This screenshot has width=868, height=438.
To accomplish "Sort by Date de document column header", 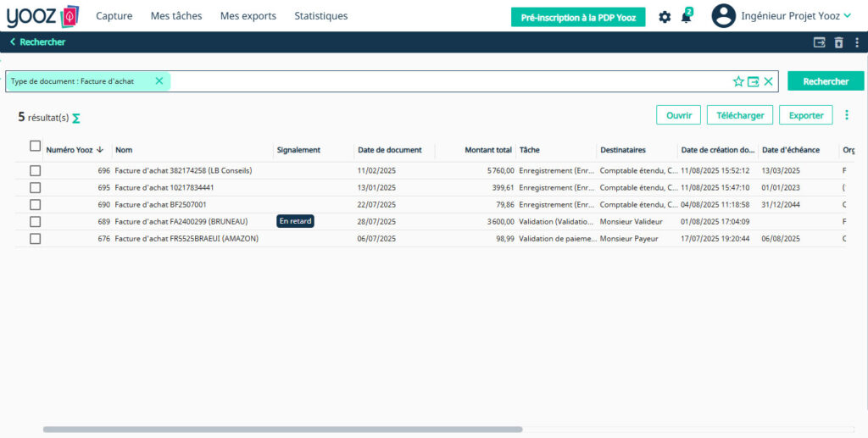I will [x=390, y=150].
